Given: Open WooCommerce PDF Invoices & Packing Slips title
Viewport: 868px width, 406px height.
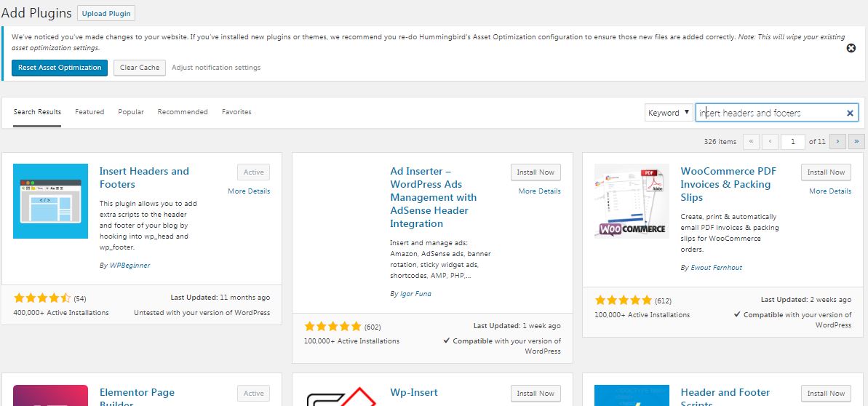Looking at the screenshot, I should pos(728,184).
